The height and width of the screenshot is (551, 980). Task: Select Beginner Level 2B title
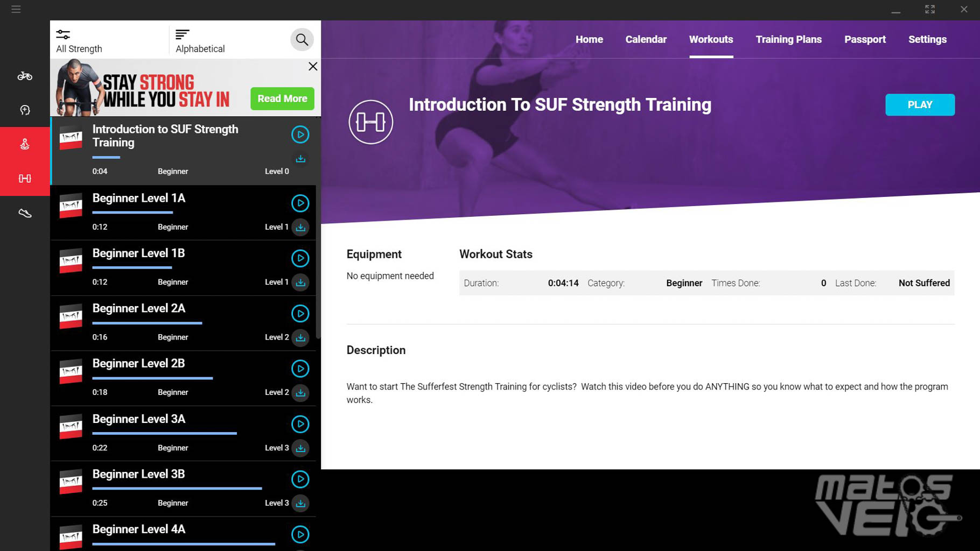tap(138, 364)
